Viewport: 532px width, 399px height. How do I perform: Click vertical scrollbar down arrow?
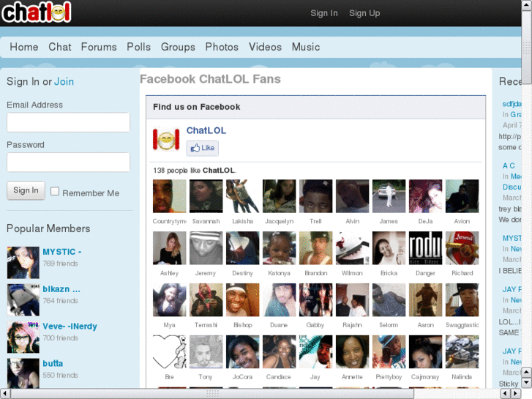click(x=527, y=383)
